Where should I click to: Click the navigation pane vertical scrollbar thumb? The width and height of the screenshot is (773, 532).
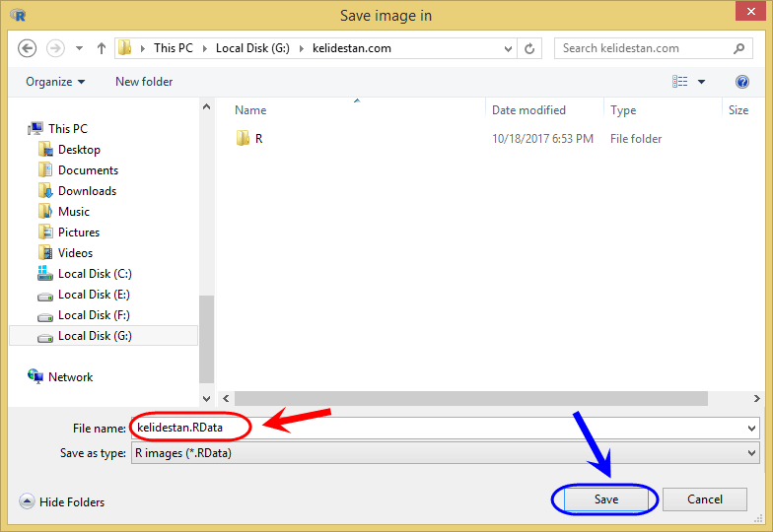[207, 339]
